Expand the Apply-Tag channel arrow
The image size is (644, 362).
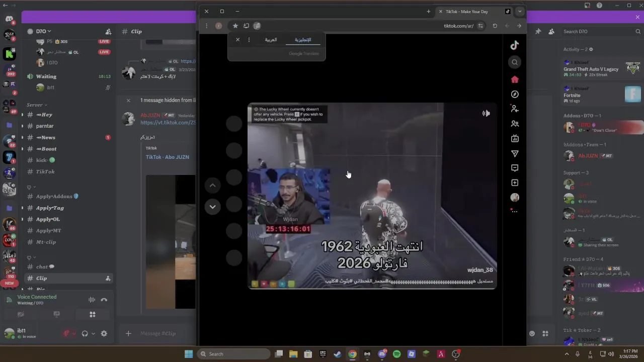(22, 208)
